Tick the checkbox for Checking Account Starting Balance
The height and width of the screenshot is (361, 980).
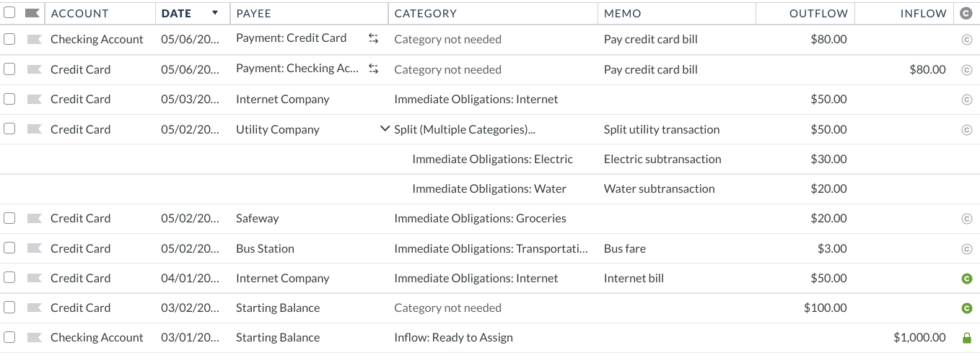[10, 337]
